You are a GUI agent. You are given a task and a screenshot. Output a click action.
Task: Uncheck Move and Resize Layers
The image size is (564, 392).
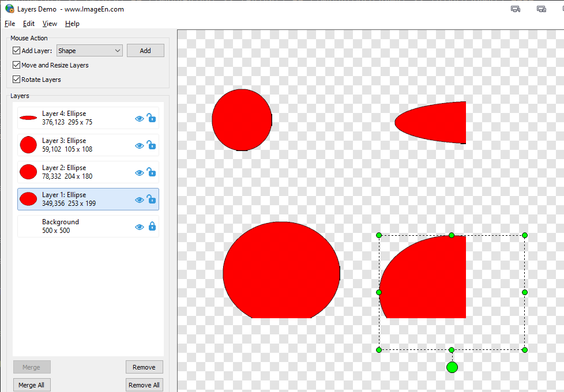pyautogui.click(x=16, y=65)
